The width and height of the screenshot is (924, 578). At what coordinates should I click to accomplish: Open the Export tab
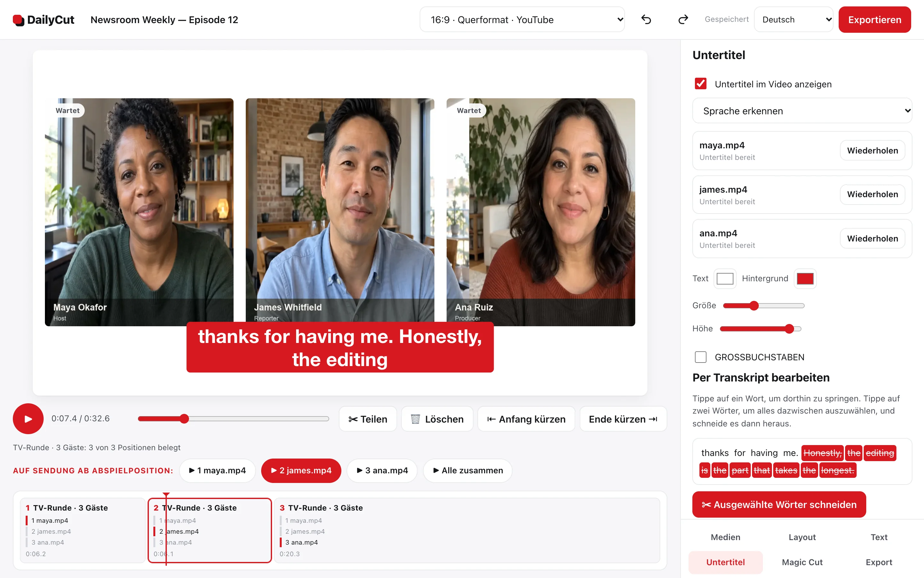pos(879,562)
